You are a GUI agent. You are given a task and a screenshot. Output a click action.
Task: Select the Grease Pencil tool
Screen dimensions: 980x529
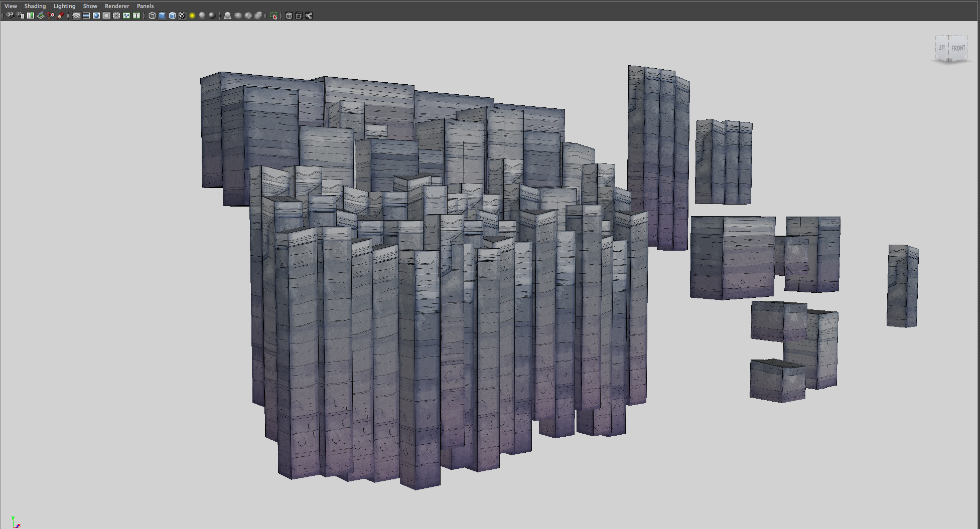coord(61,16)
